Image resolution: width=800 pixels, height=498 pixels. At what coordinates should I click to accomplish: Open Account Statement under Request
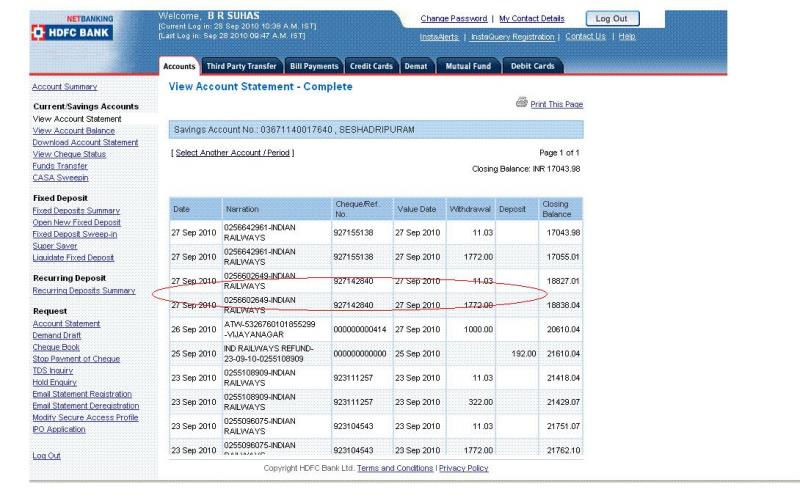[66, 323]
